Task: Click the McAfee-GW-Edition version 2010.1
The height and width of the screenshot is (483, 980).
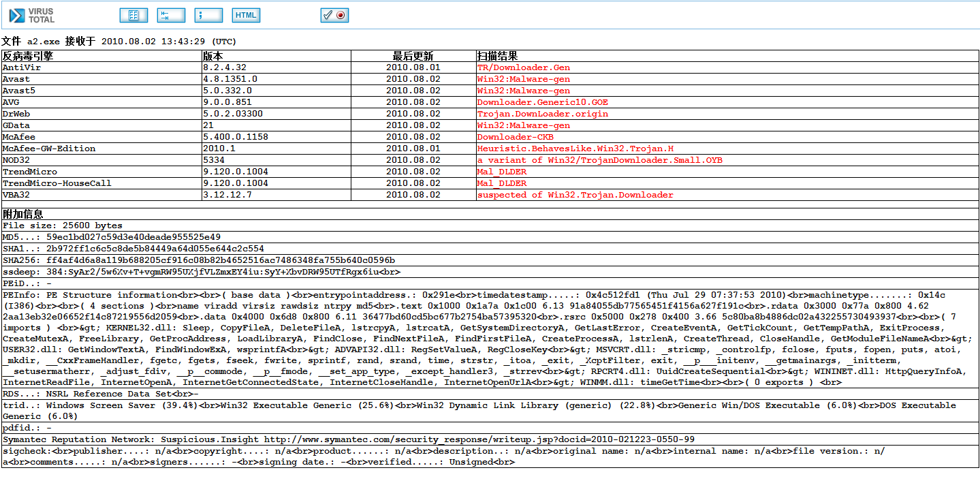Action: click(x=219, y=149)
